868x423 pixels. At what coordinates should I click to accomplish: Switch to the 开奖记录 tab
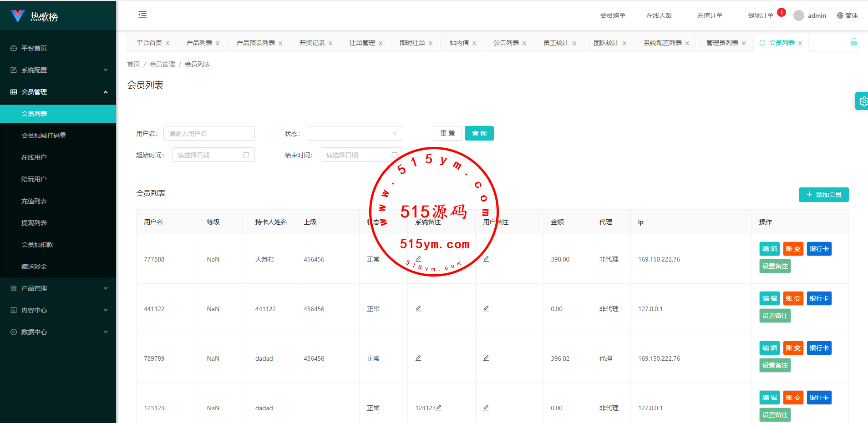click(x=312, y=43)
